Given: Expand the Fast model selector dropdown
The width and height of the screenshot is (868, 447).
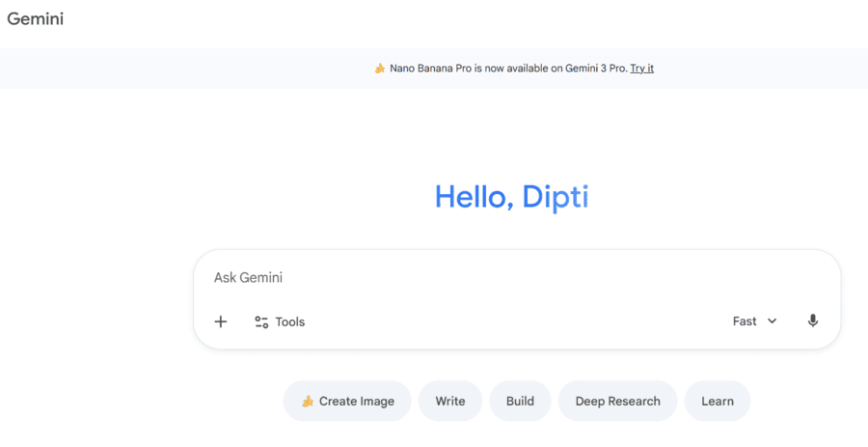Looking at the screenshot, I should [755, 321].
